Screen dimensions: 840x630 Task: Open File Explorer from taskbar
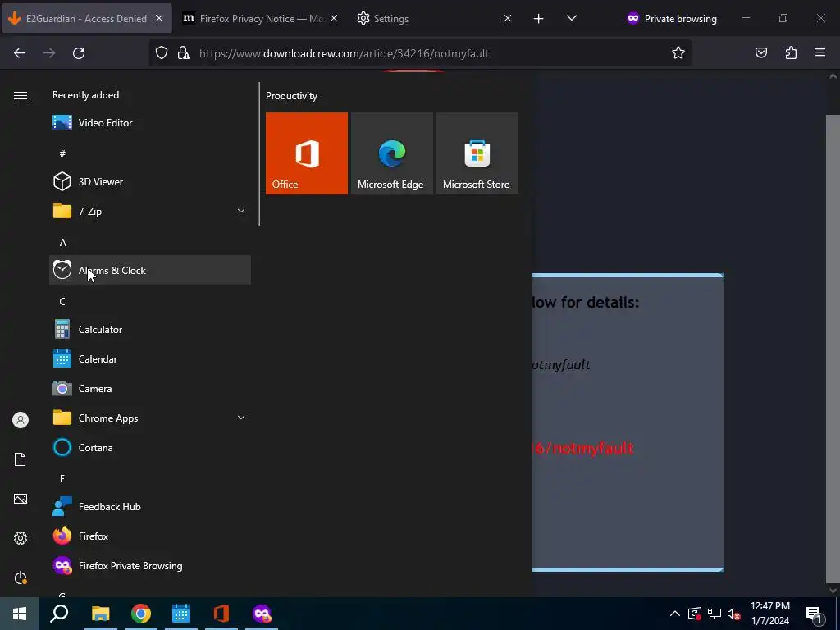100,614
